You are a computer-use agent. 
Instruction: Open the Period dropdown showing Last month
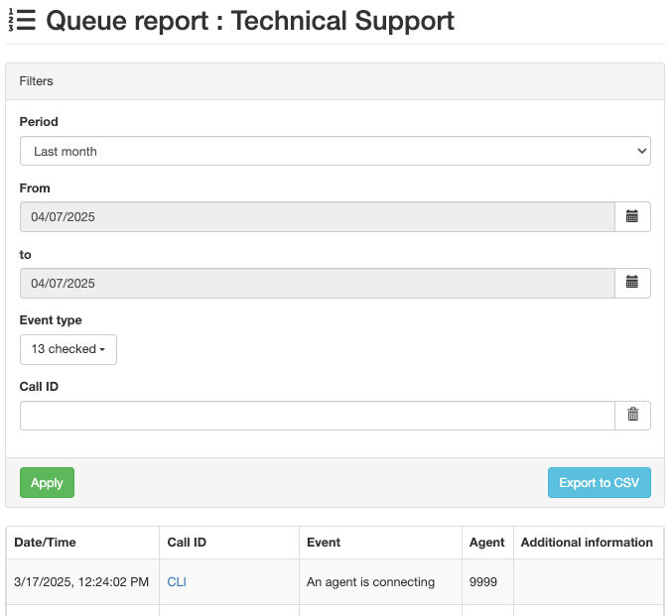(335, 151)
